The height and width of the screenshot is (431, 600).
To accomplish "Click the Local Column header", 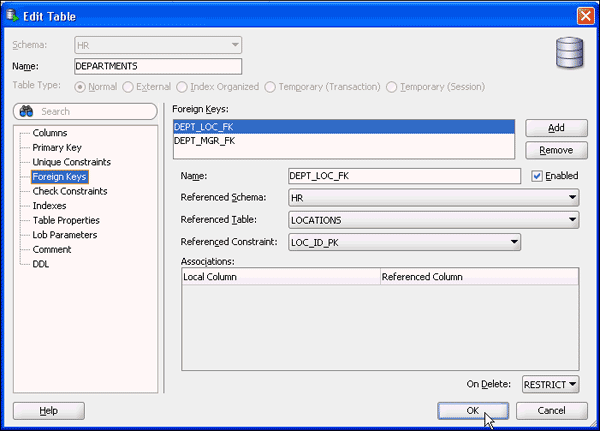I will click(x=281, y=276).
